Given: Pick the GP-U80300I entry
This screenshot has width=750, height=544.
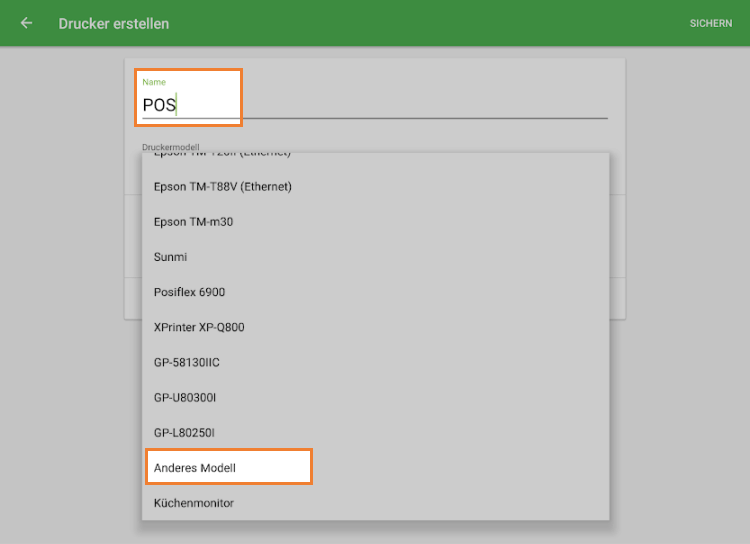Looking at the screenshot, I should click(185, 398).
